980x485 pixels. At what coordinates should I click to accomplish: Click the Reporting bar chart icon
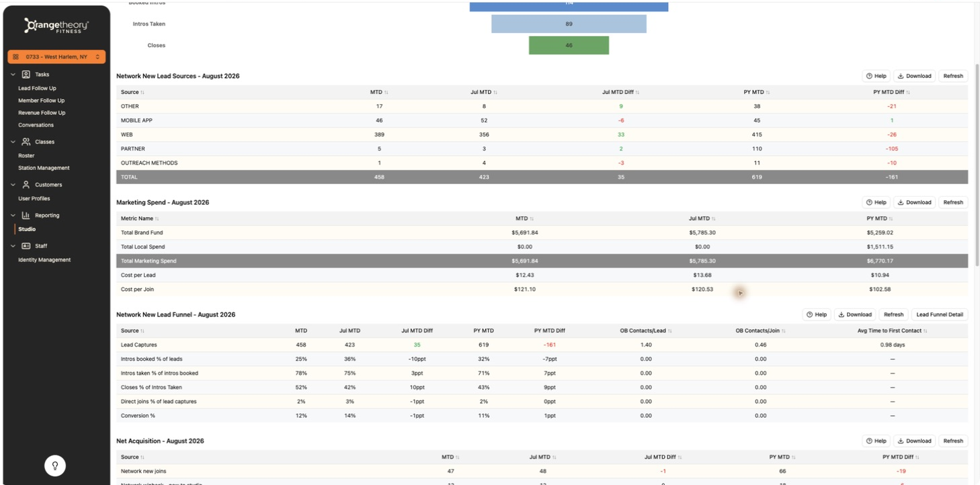click(x=26, y=216)
